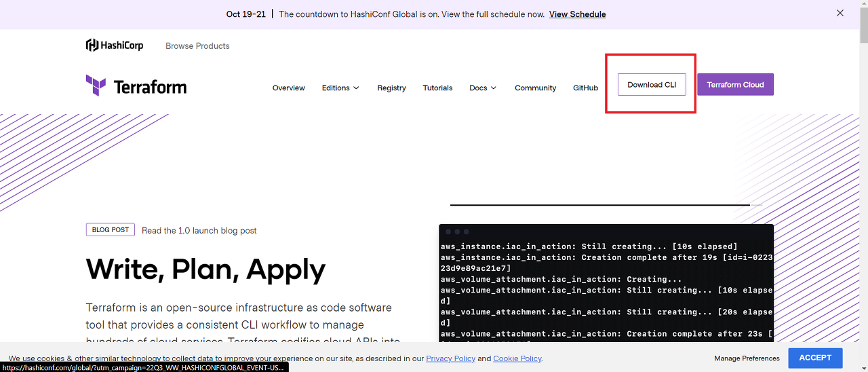Viewport: 868px width, 372px height.
Task: Click the HashiCorp logo
Action: click(x=115, y=45)
